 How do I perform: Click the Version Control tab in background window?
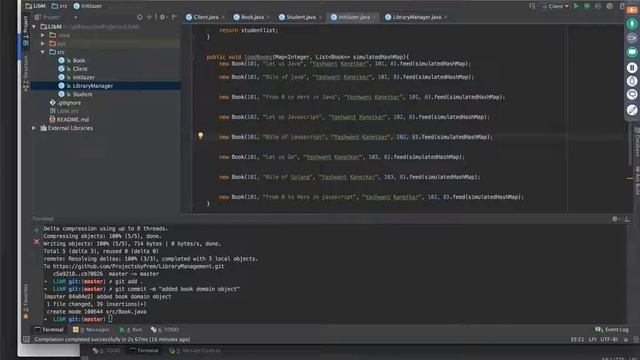coord(195,351)
